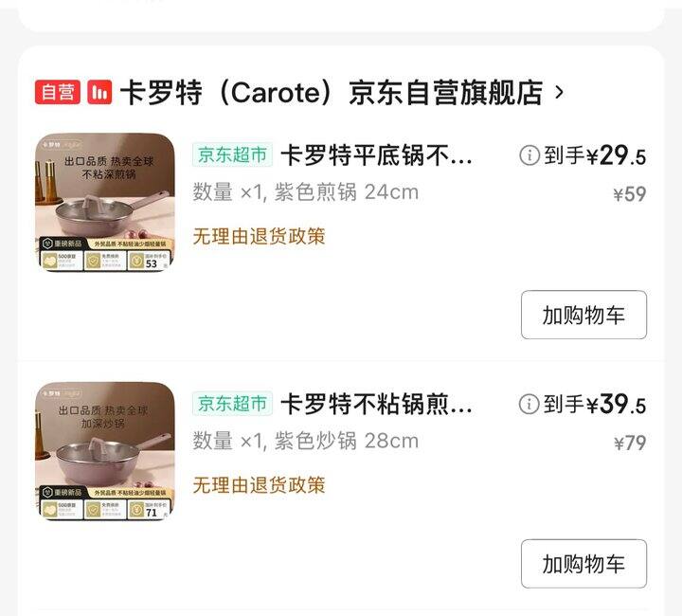Viewport: 682px width, 616px height.
Task: Tap 京东超市 tag on the 平底锅 item
Action: [x=233, y=154]
